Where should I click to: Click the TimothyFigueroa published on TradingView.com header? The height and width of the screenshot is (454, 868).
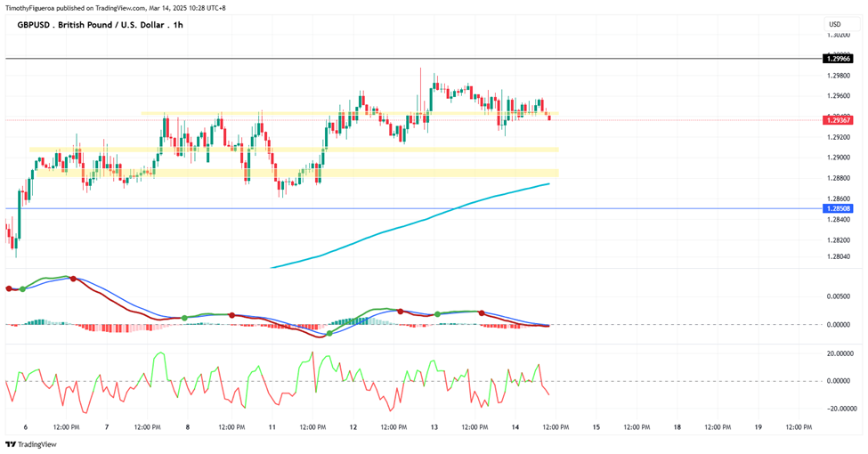point(115,8)
